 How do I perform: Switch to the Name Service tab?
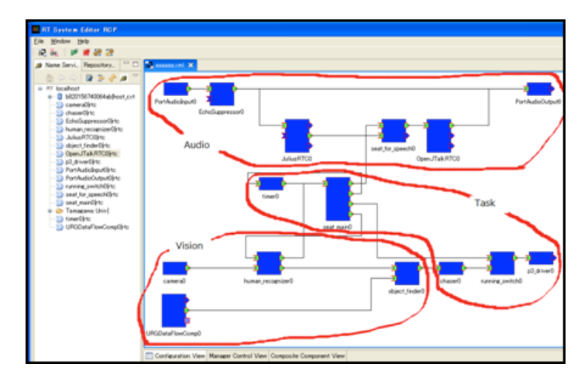coord(58,65)
